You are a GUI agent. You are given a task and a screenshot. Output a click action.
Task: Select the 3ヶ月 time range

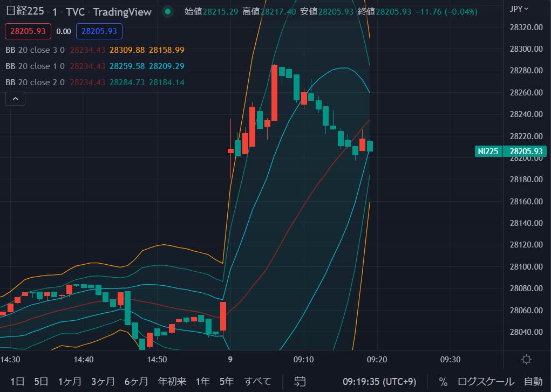tap(103, 381)
